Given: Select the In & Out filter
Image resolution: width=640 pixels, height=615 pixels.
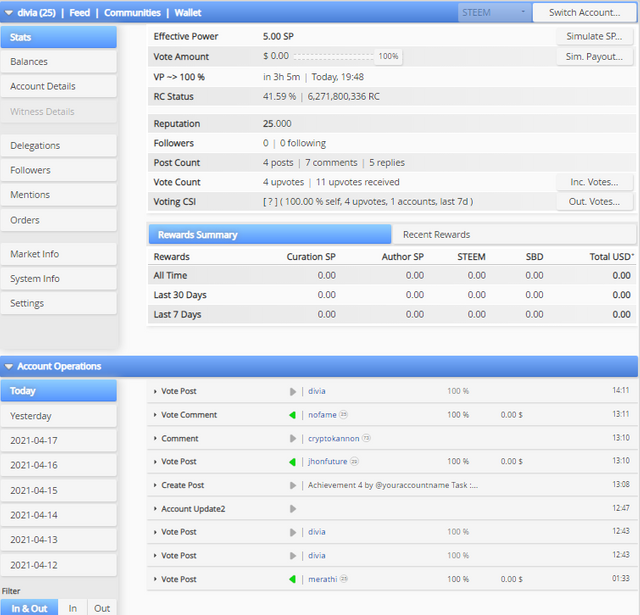Looking at the screenshot, I should [29, 608].
